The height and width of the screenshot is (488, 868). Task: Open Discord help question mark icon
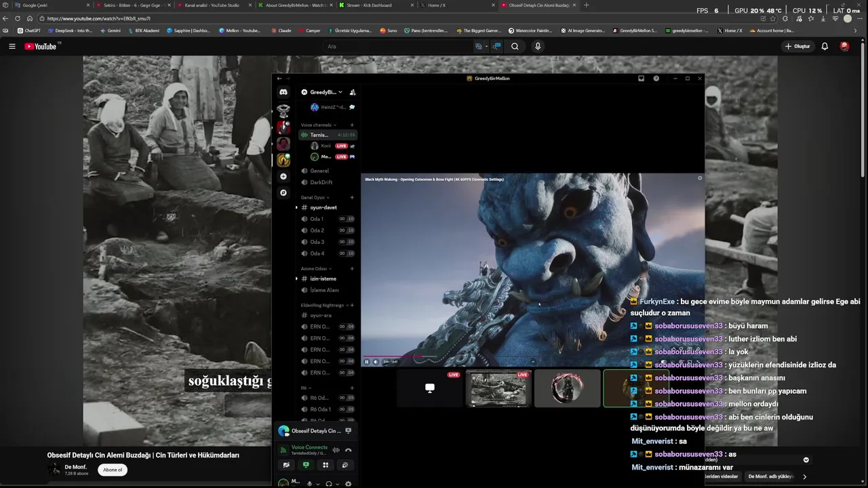pos(656,79)
